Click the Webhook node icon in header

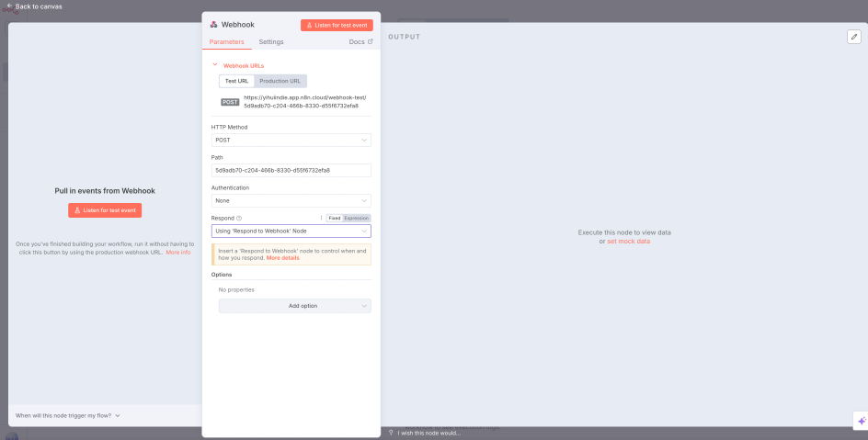[x=214, y=25]
